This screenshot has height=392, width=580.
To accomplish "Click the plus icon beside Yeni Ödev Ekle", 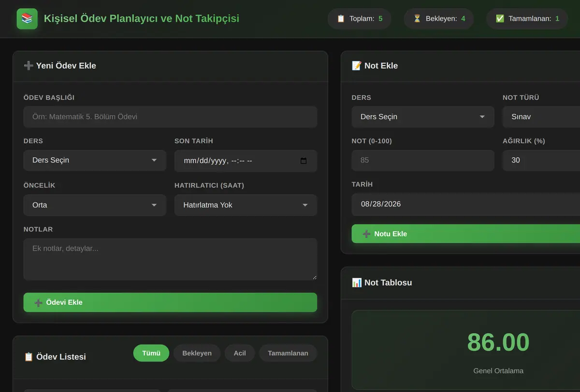I will coord(29,66).
